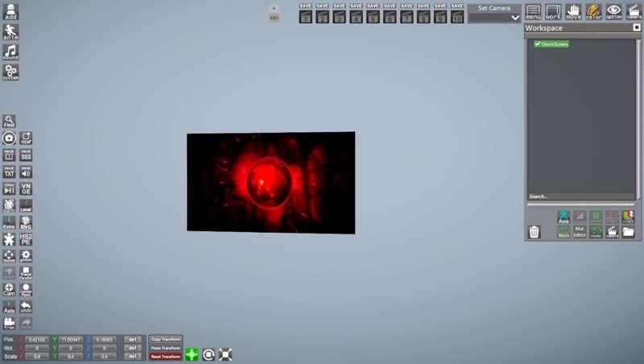Screen dimensions: 644x364
Task: Click the play/pause timeline icon
Action: [9, 188]
